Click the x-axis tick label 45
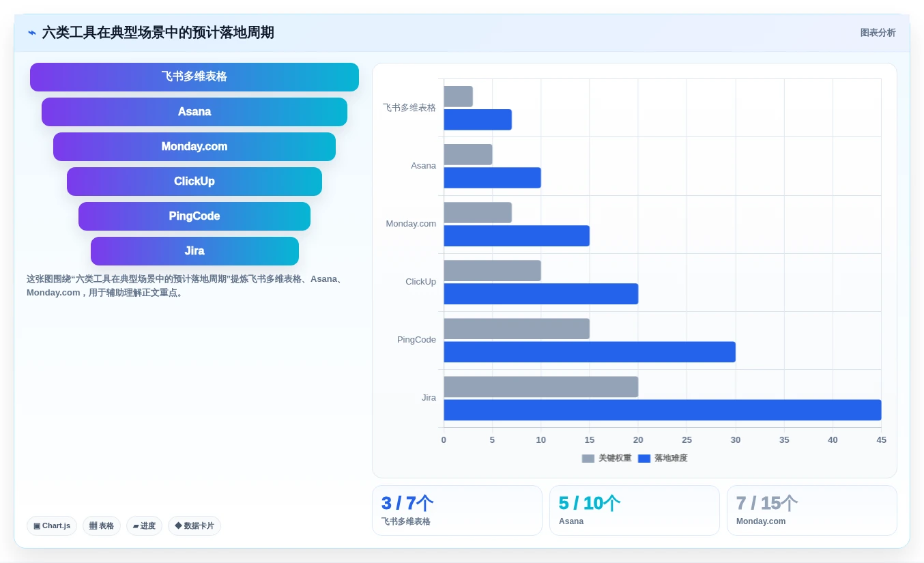The image size is (924, 563). coord(881,440)
